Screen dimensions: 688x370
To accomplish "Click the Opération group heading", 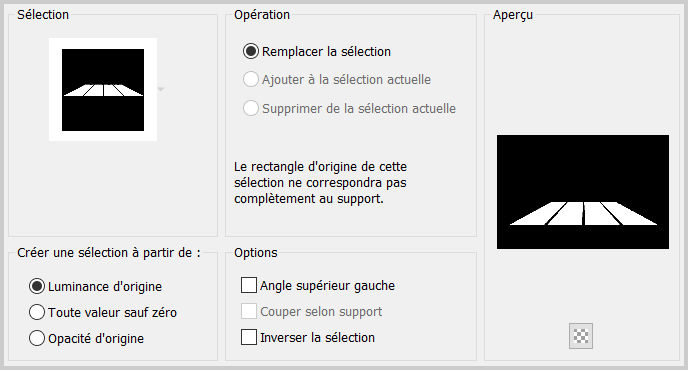I will pos(262,14).
